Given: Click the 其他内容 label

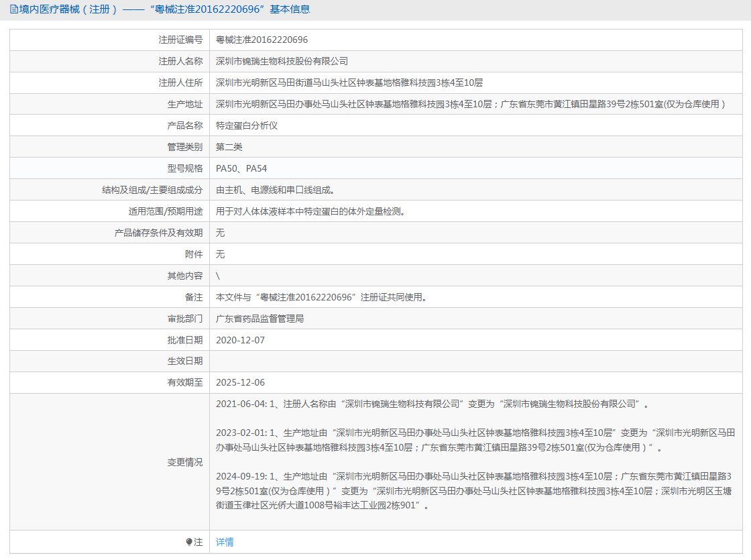Looking at the screenshot, I should click(185, 276).
